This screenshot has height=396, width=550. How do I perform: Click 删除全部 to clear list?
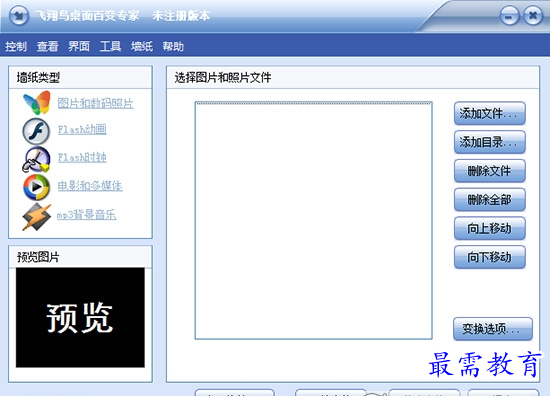click(x=490, y=200)
